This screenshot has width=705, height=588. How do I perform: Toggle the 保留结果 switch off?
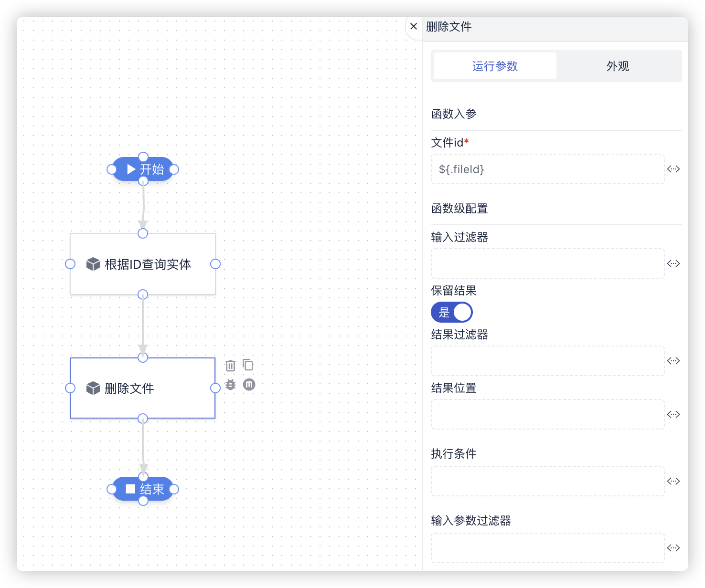point(451,313)
